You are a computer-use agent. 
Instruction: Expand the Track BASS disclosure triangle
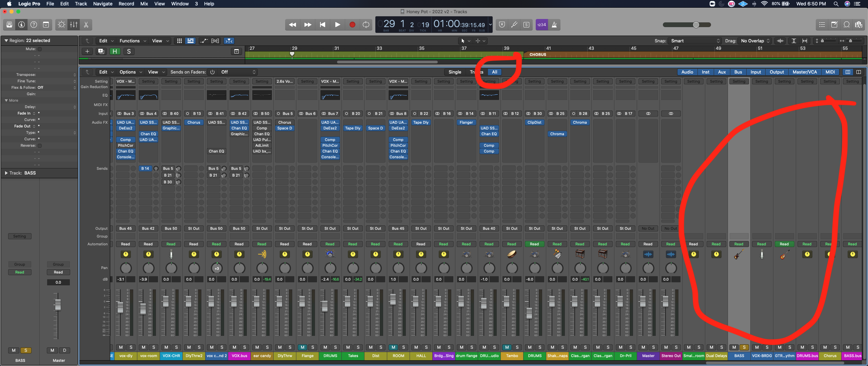point(6,173)
